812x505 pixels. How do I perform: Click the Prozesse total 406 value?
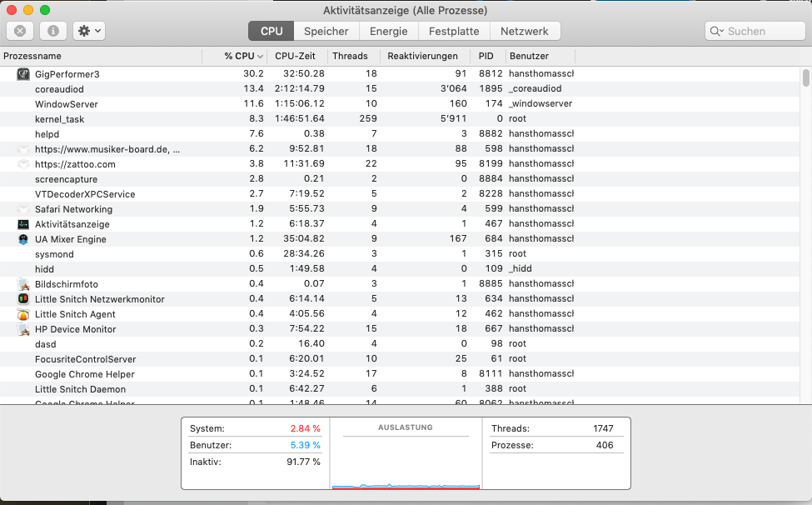pyautogui.click(x=605, y=446)
